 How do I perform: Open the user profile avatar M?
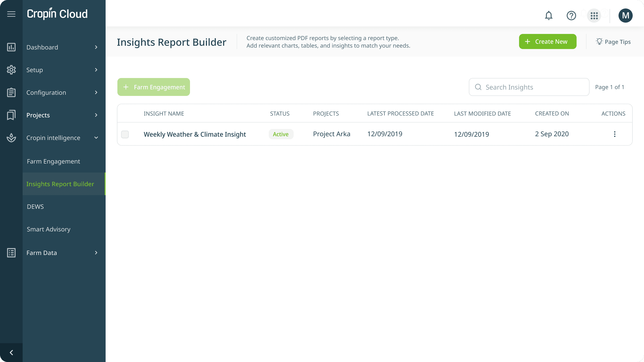click(626, 16)
